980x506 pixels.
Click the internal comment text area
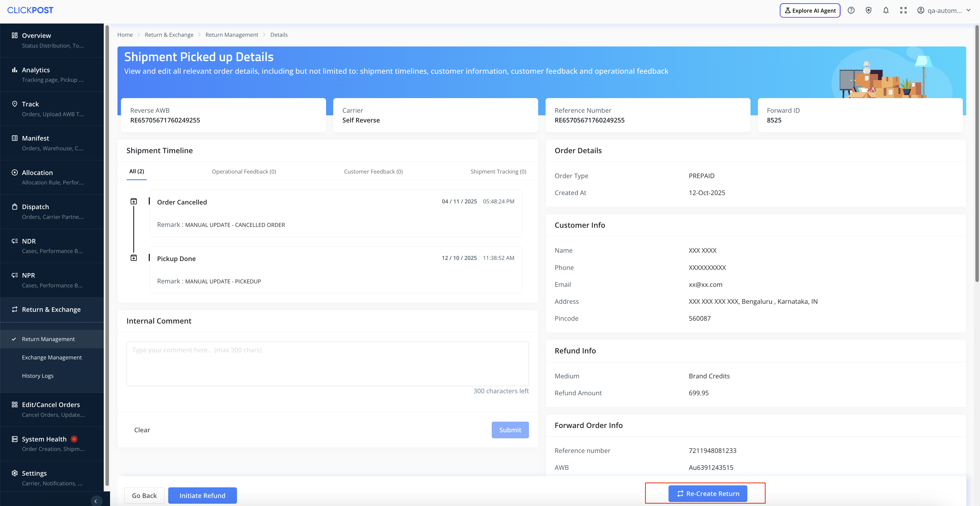point(327,364)
